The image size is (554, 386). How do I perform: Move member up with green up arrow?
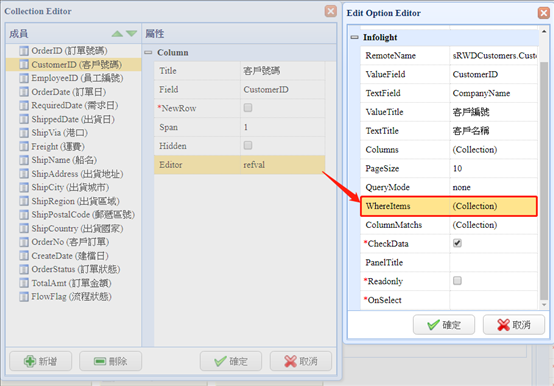point(117,34)
